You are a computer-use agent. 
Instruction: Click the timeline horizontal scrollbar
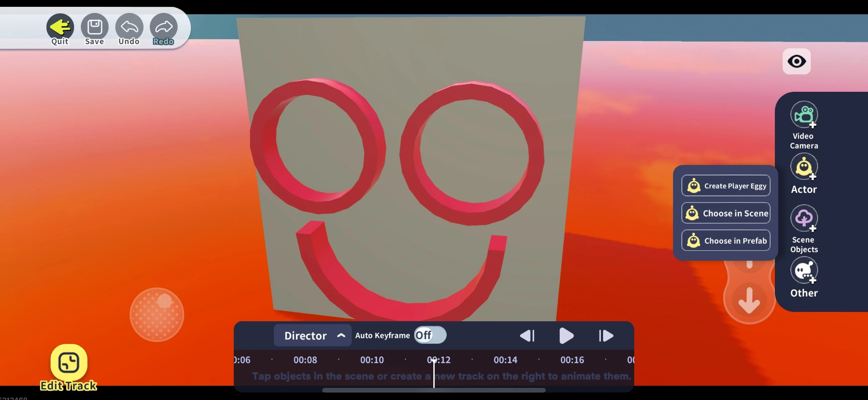pos(434,390)
